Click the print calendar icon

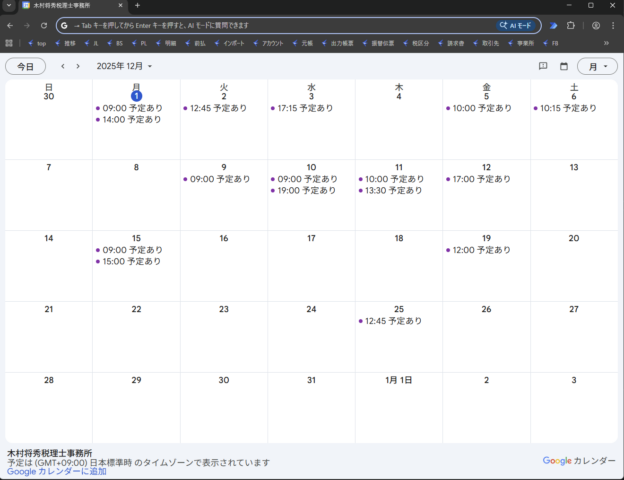(x=543, y=66)
